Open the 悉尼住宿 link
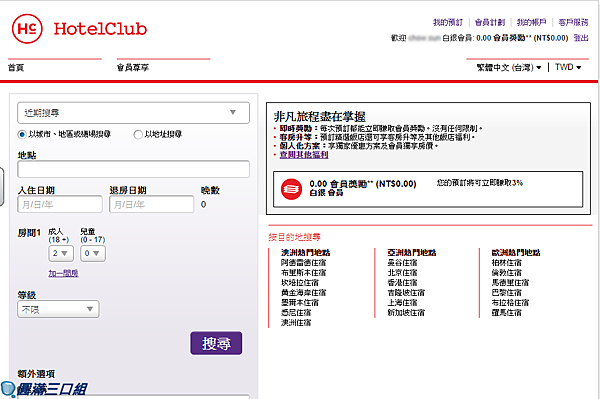 pos(296,312)
